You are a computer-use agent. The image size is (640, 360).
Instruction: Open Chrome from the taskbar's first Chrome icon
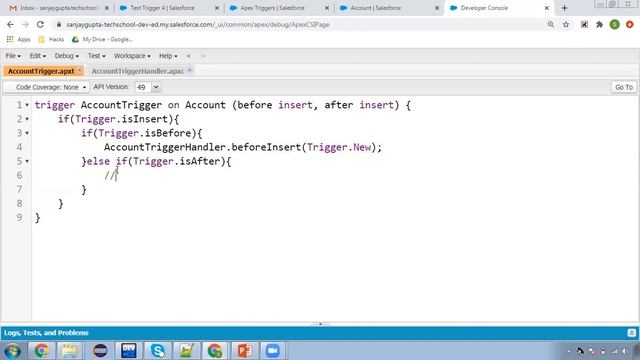[42, 351]
